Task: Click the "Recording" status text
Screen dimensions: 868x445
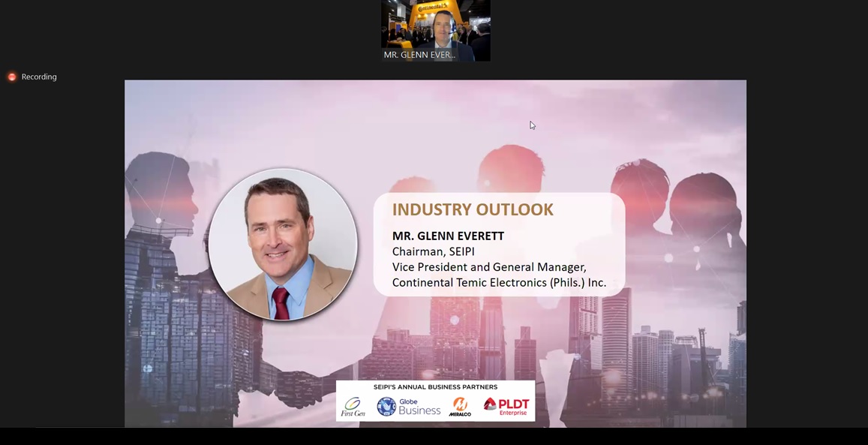Action: click(39, 77)
